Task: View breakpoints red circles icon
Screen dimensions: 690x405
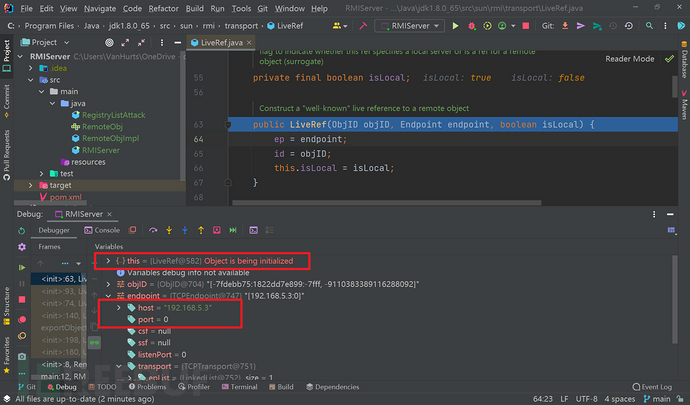Action: 22,320
